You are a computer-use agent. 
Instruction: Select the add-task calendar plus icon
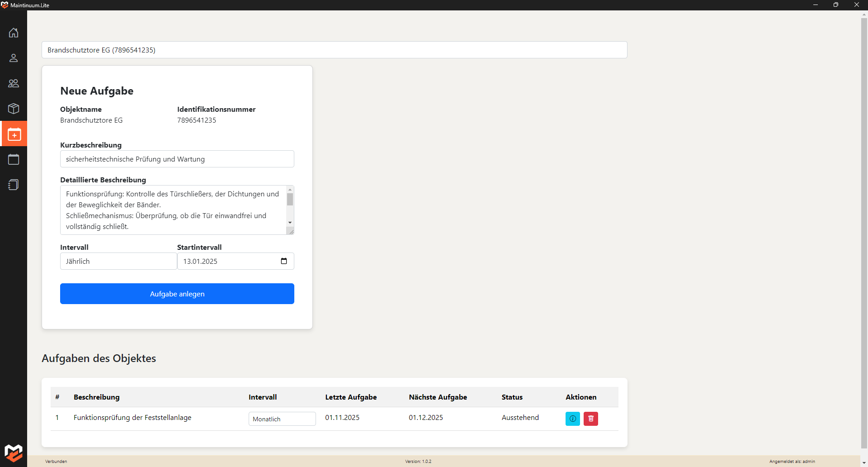coord(14,134)
